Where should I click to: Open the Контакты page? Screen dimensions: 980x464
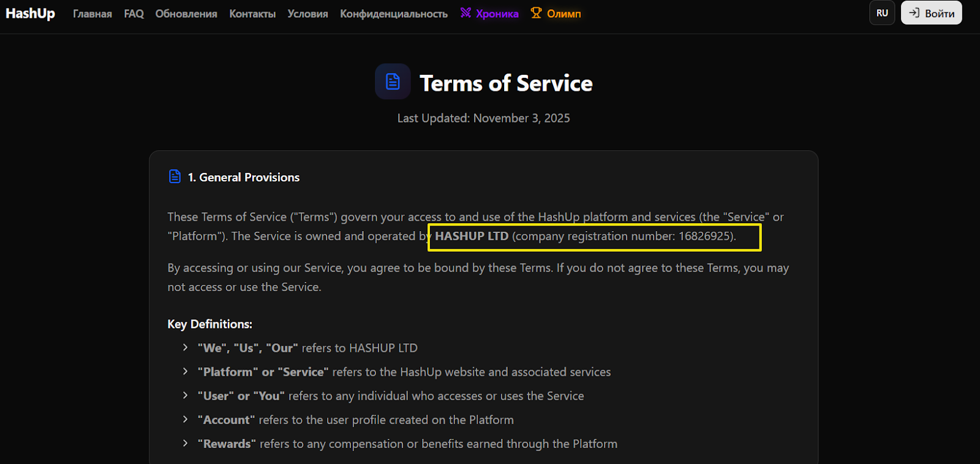pyautogui.click(x=252, y=13)
